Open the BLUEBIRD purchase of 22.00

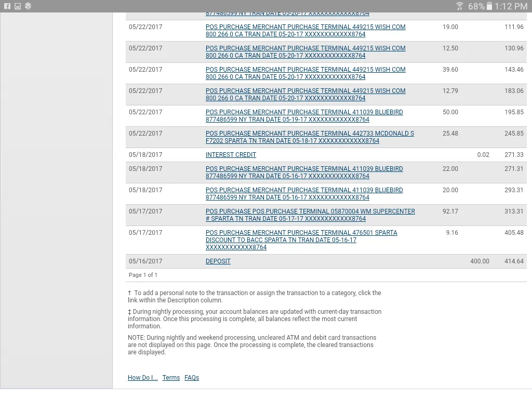click(304, 172)
